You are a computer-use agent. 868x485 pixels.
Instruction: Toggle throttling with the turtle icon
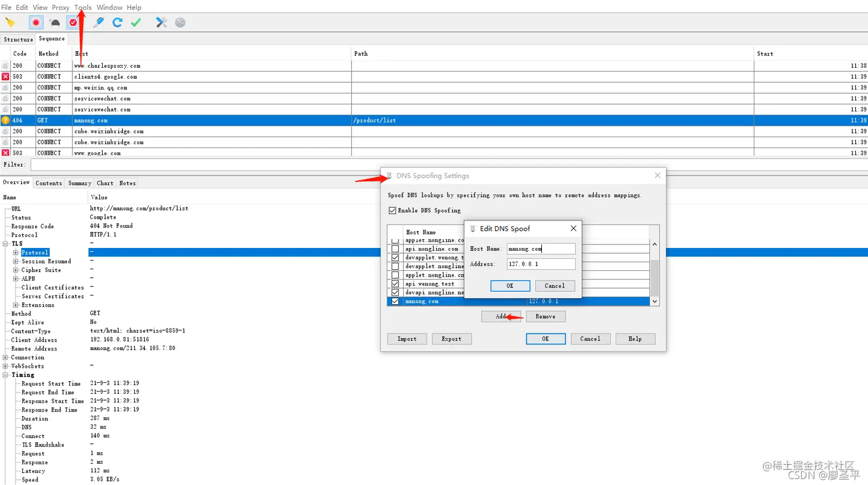[55, 22]
